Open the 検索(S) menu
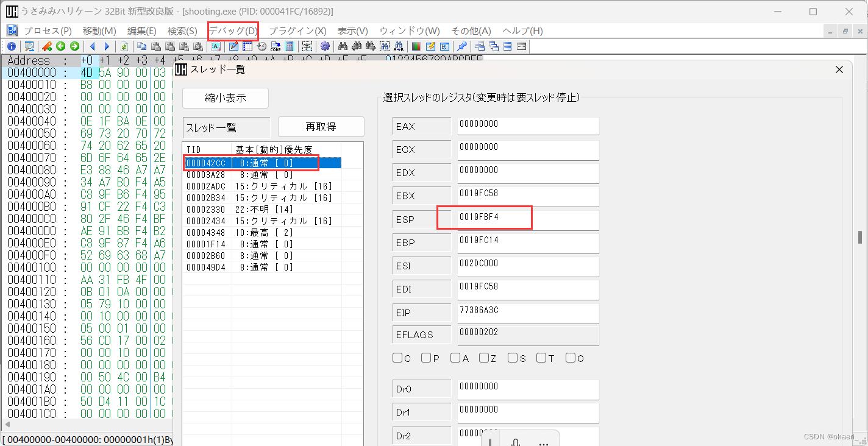868x446 pixels. pyautogui.click(x=182, y=30)
